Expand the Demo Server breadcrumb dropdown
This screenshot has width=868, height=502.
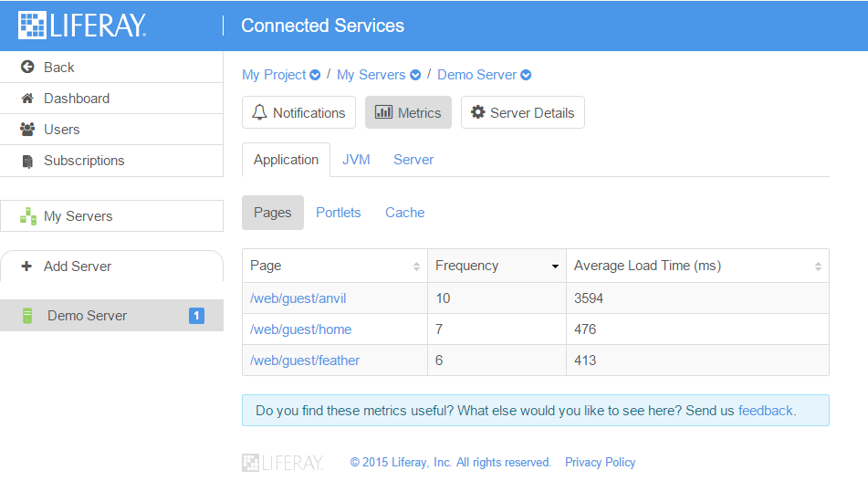pos(526,75)
